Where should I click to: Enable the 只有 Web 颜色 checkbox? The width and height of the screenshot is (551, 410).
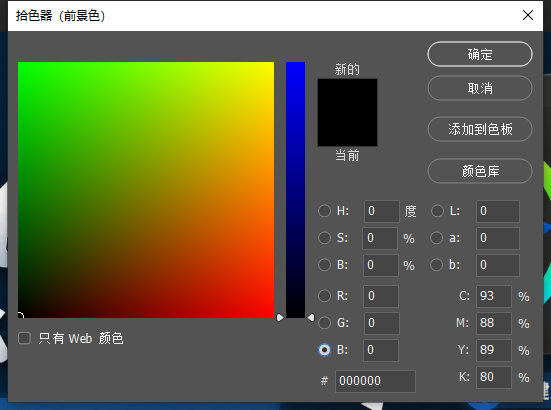[24, 338]
